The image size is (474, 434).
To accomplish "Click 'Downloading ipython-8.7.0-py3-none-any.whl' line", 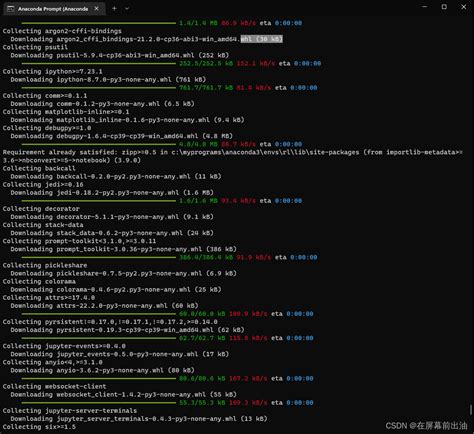I will pos(108,80).
